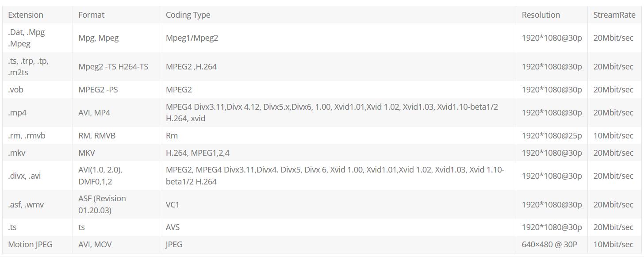Click the MPEG2 -PS format cell
644x257 pixels.
(x=98, y=89)
